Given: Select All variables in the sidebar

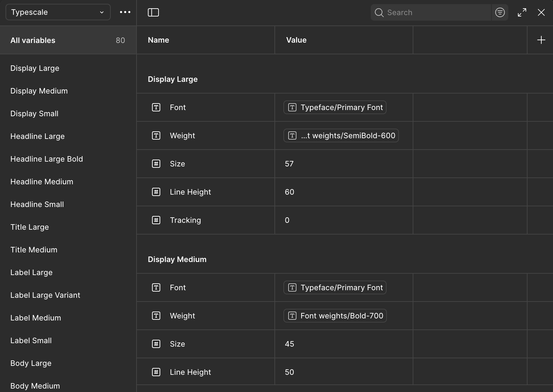Looking at the screenshot, I should tap(68, 40).
